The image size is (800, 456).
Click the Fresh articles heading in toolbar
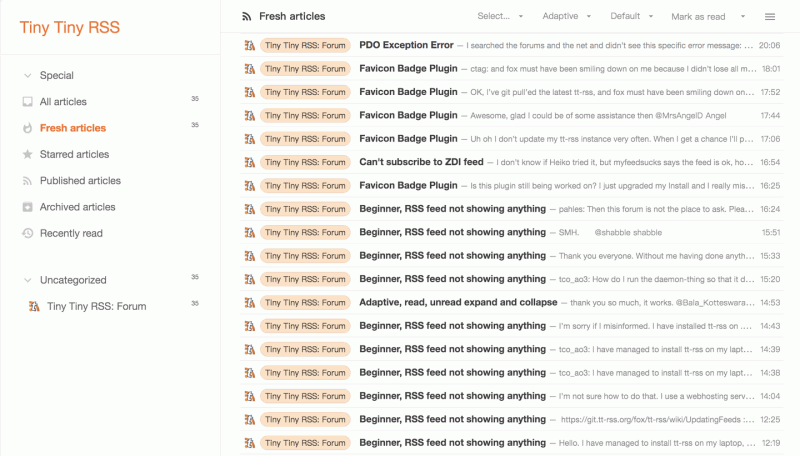[x=292, y=16]
